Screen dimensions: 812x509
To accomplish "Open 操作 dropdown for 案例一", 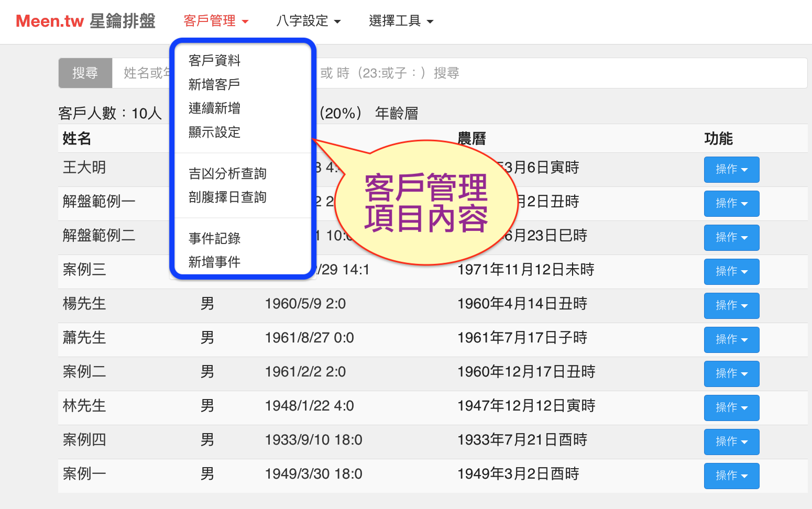I will point(731,476).
